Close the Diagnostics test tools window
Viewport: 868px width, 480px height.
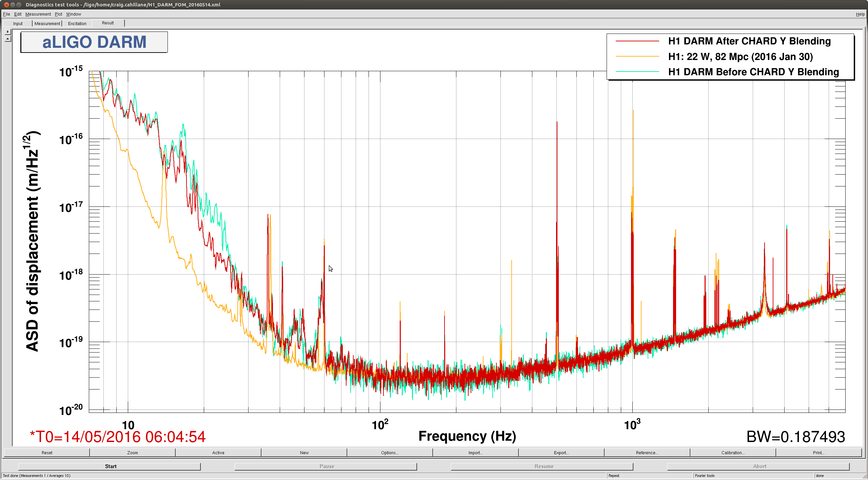click(6, 5)
